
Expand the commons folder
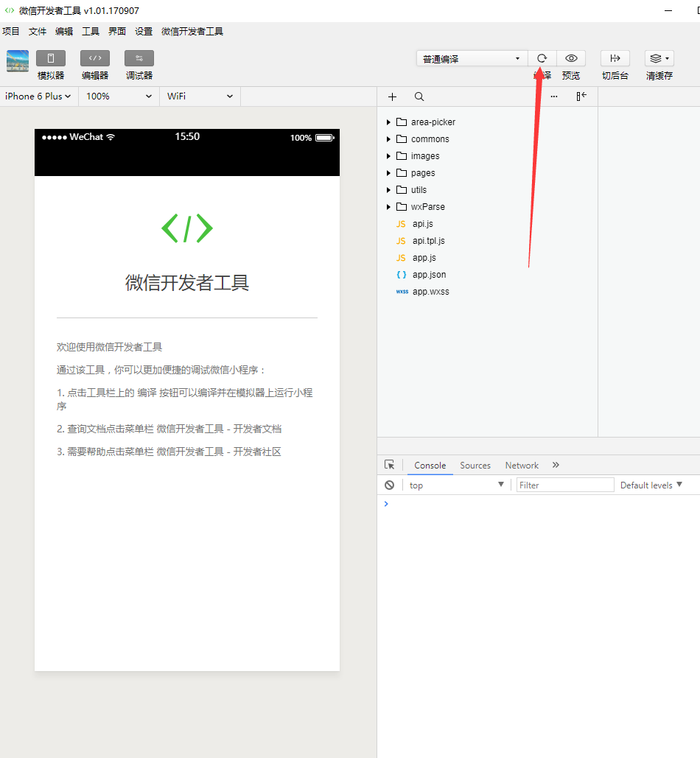point(388,139)
